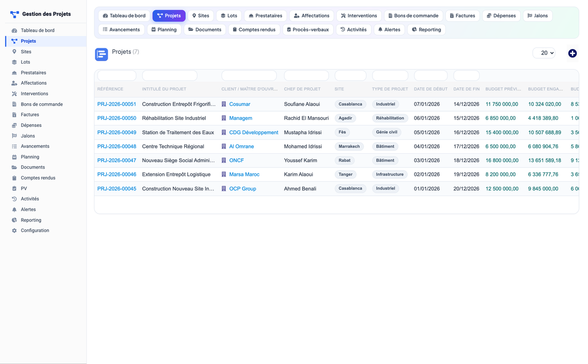Image resolution: width=588 pixels, height=364 pixels.
Task: Open the Tableau de bord top tab
Action: [124, 16]
